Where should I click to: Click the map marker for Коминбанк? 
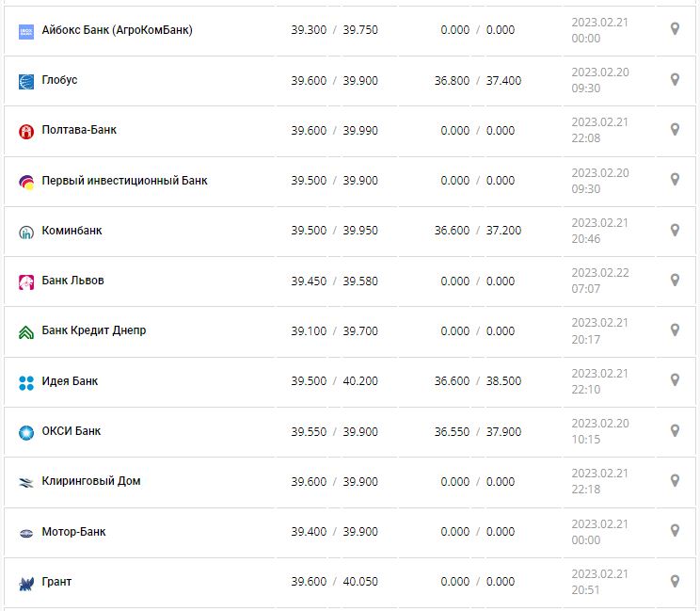tap(675, 230)
